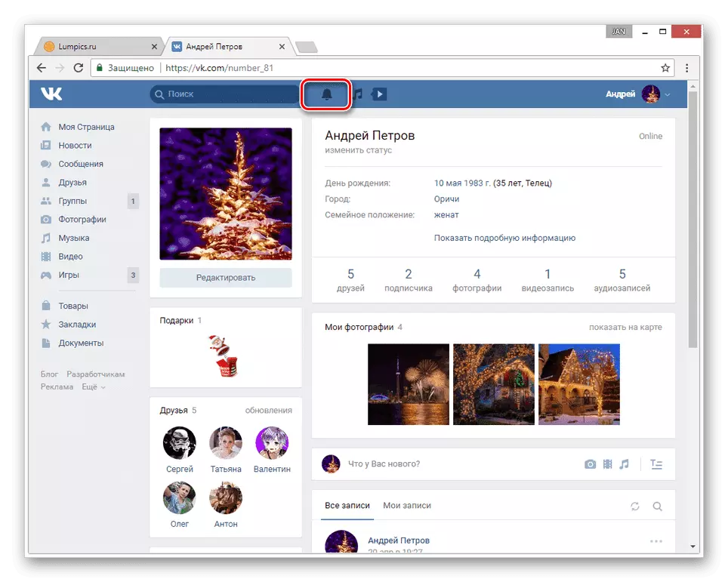Click the VK logo
Viewport: 728px width, 582px height.
click(51, 94)
